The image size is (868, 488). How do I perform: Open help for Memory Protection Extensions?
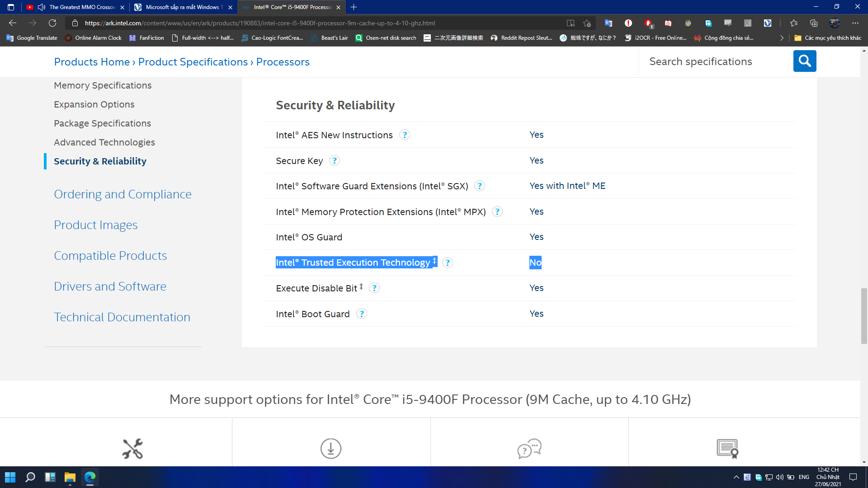[x=497, y=212]
